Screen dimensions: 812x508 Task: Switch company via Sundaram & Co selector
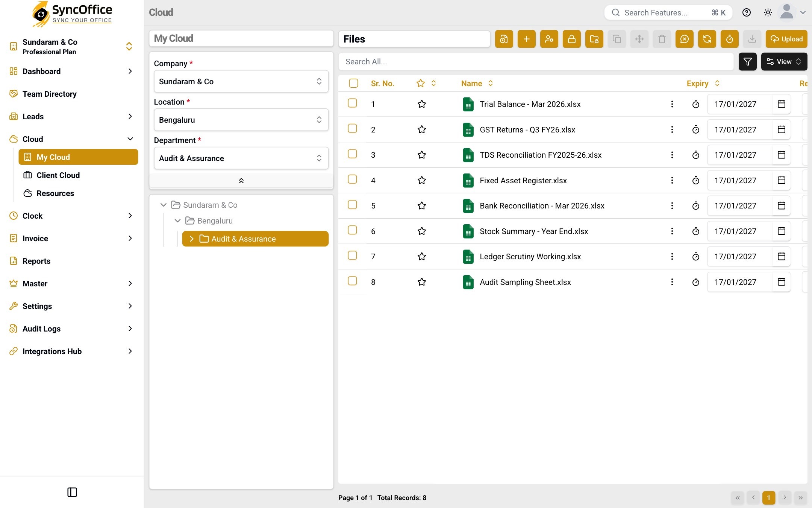[x=71, y=47]
